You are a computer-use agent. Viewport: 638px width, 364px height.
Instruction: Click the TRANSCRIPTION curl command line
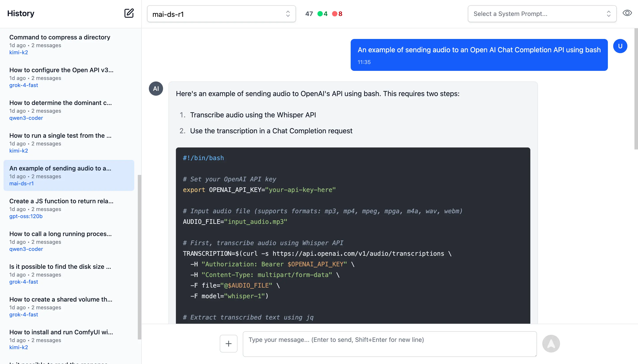coord(317,254)
